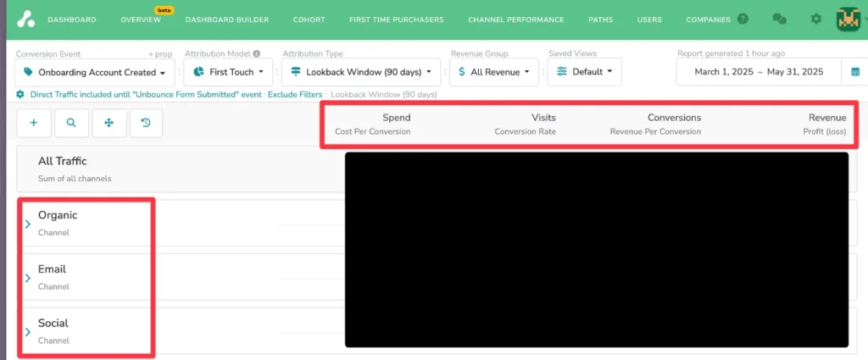Click the help question mark icon
This screenshot has width=868, height=360.
pyautogui.click(x=743, y=19)
